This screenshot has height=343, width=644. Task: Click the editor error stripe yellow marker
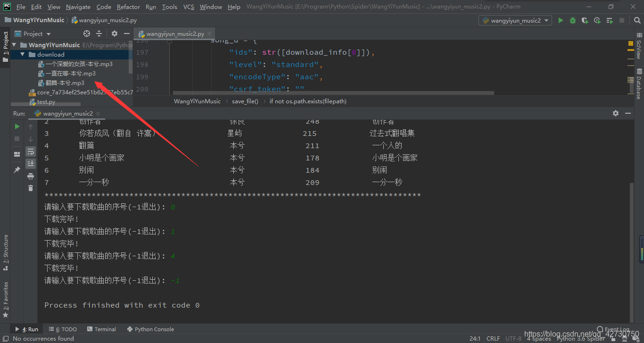click(x=631, y=43)
